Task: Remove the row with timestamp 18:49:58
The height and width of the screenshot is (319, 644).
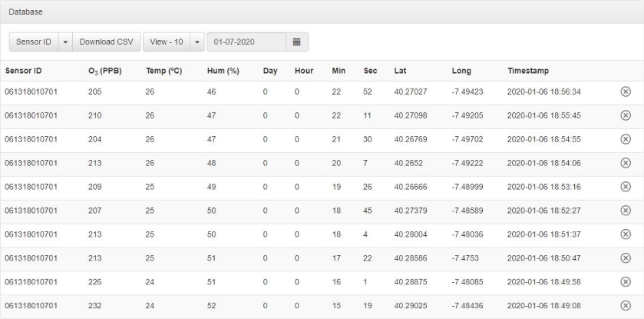Action: tap(625, 282)
